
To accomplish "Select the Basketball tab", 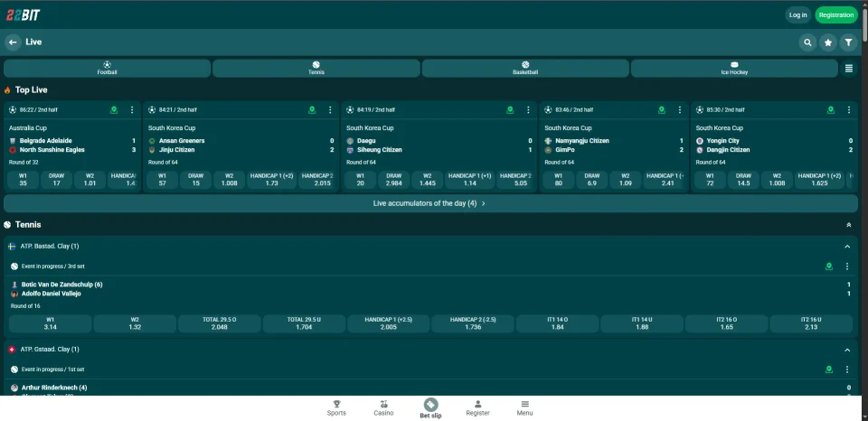I will 525,69.
